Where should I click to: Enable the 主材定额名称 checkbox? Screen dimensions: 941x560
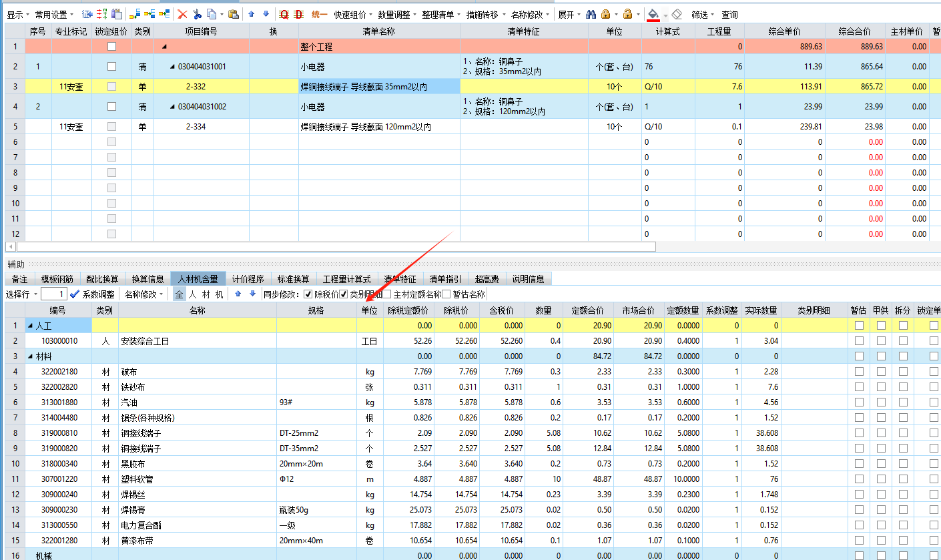387,294
